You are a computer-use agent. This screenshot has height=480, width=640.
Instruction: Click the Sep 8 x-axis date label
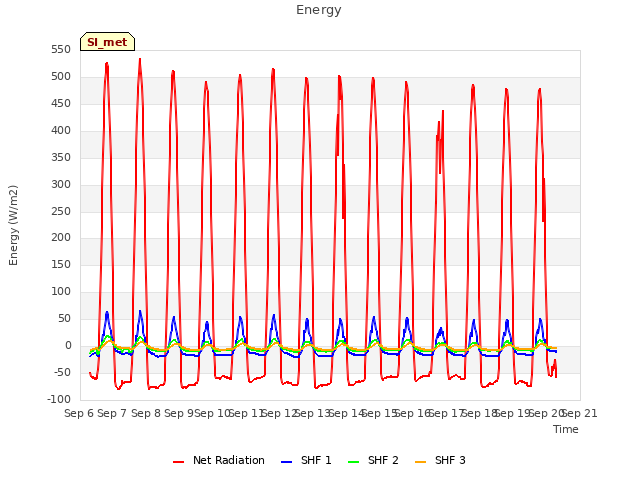tap(146, 413)
